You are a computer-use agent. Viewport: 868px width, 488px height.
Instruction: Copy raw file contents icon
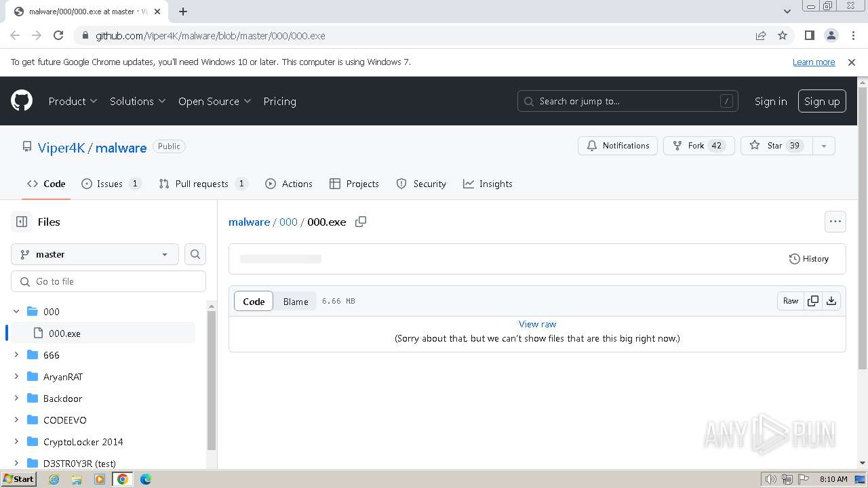(813, 301)
